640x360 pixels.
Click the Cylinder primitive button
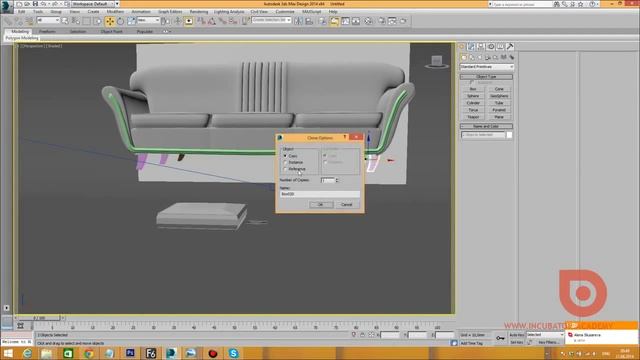[x=473, y=103]
